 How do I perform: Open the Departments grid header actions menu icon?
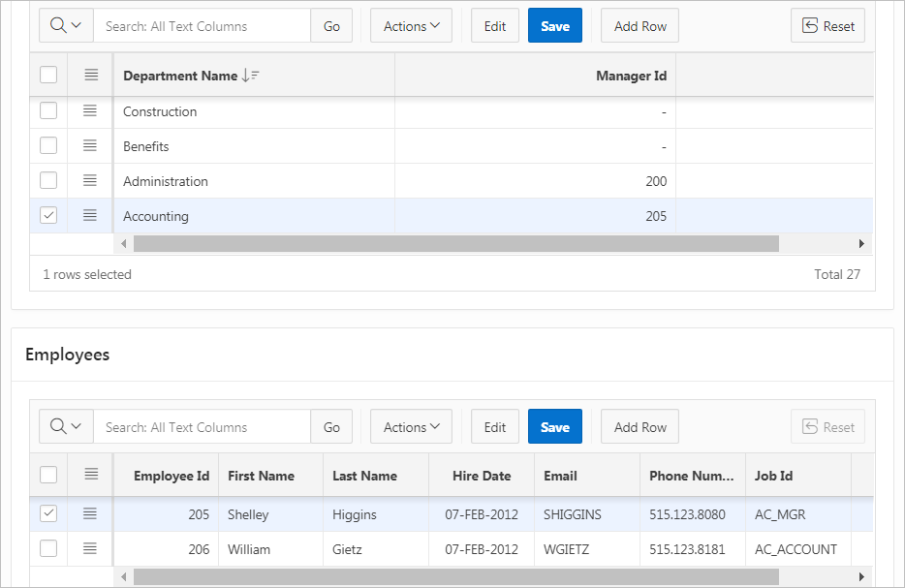(x=90, y=76)
